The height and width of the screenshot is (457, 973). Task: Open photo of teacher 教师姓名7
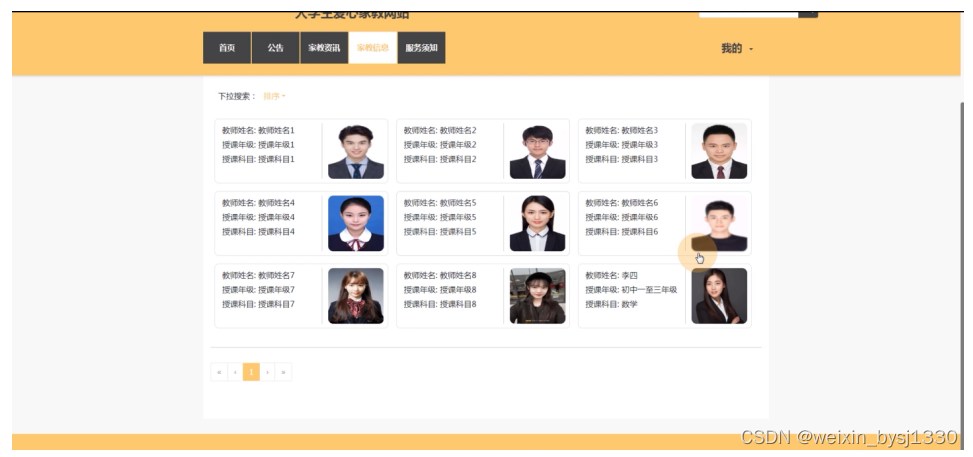coord(356,296)
